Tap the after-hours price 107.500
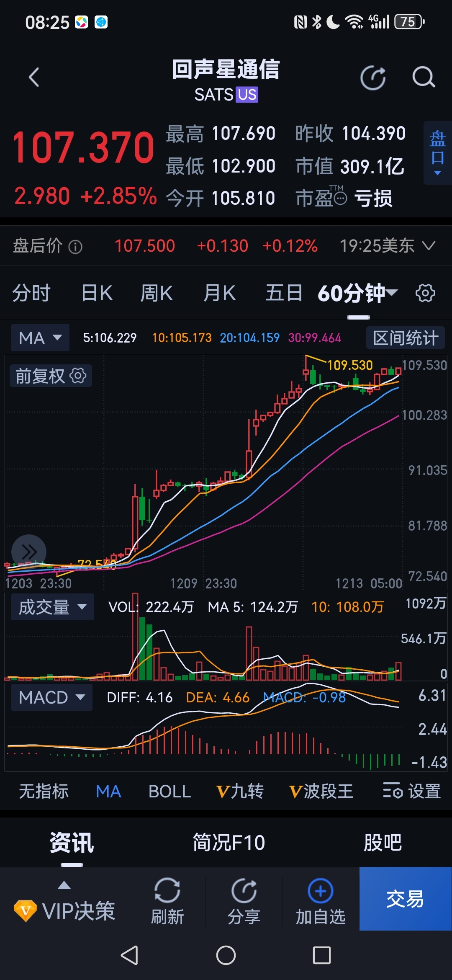This screenshot has width=452, height=980. 144,246
